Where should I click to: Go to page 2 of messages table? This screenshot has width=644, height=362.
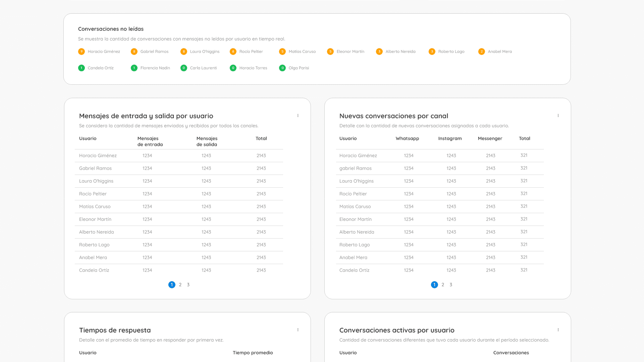click(180, 285)
